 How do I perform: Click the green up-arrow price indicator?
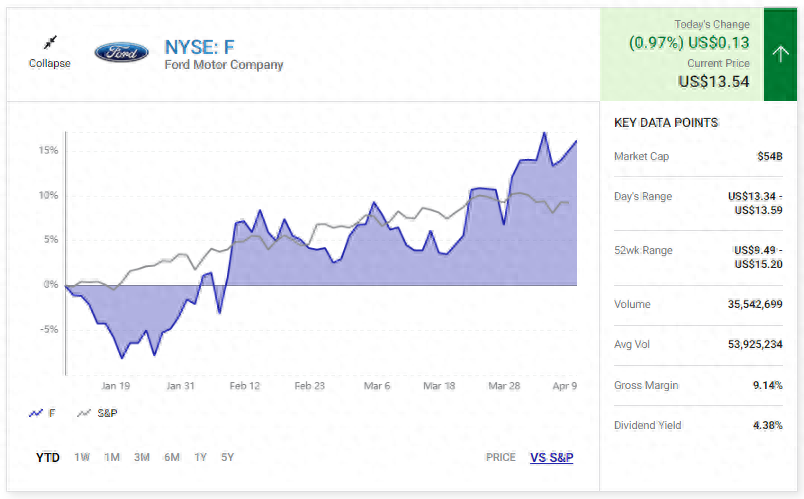click(780, 54)
